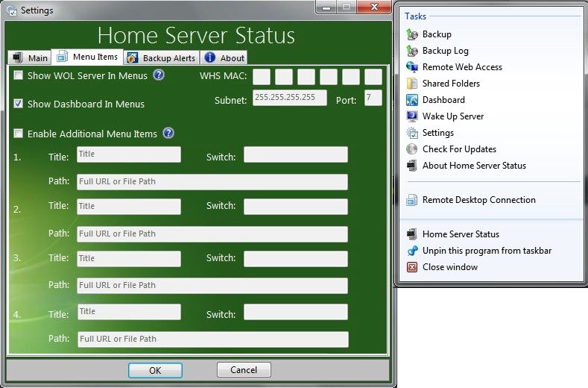Choose Backup from the Tasks list
Viewport: 588px width, 388px height.
(437, 34)
